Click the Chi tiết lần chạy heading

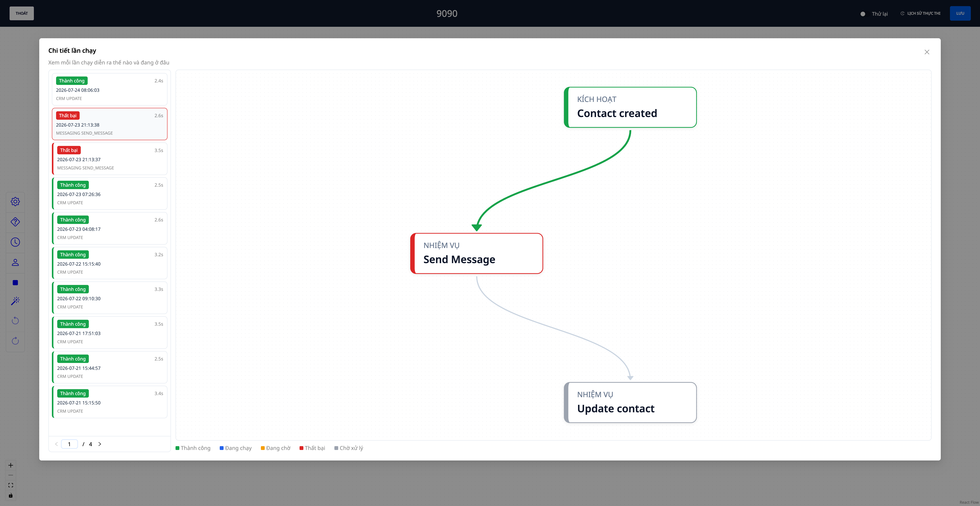[72, 50]
